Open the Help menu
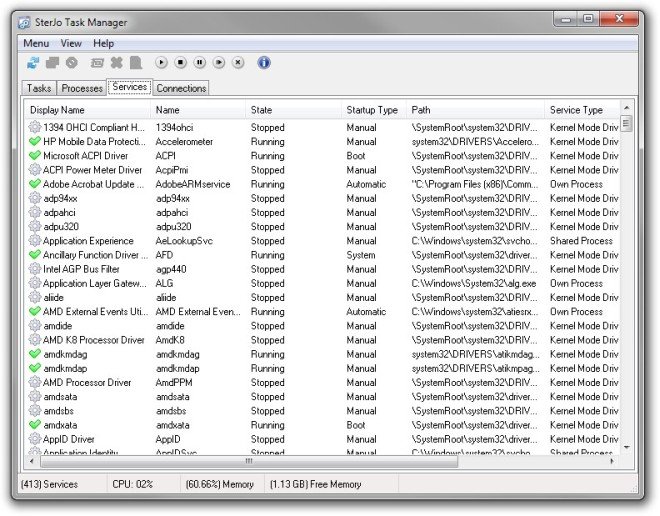This screenshot has height=516, width=660. click(104, 43)
